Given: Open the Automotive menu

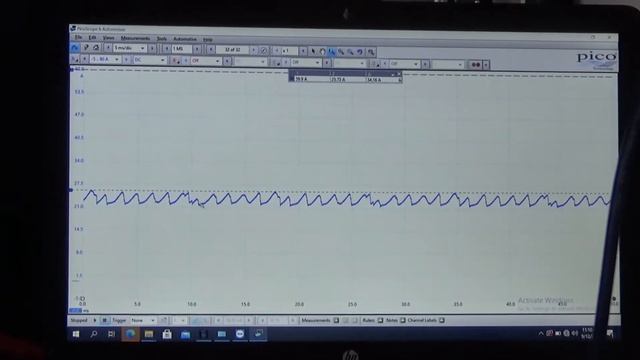Looking at the screenshot, I should coord(185,39).
